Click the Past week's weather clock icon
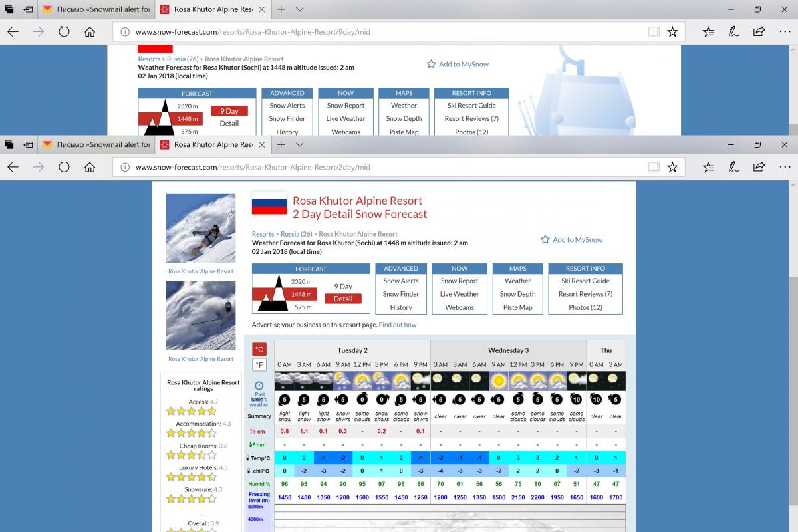Viewport: 798px width, 532px height. (259, 386)
